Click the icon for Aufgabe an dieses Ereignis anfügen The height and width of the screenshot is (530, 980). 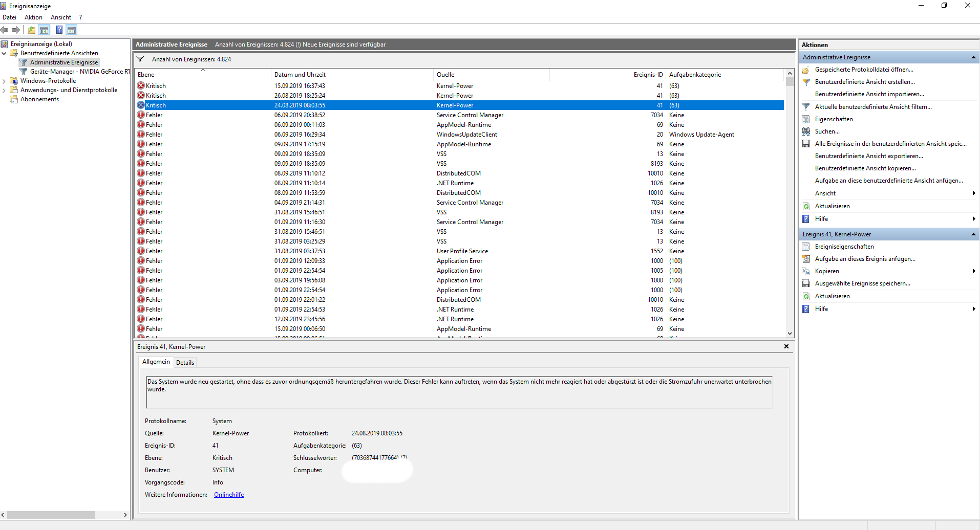pos(806,259)
